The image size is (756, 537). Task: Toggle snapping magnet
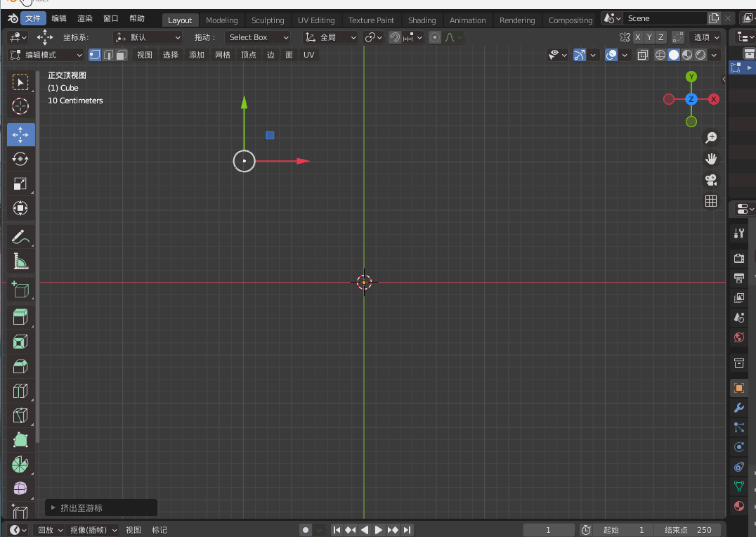(395, 37)
